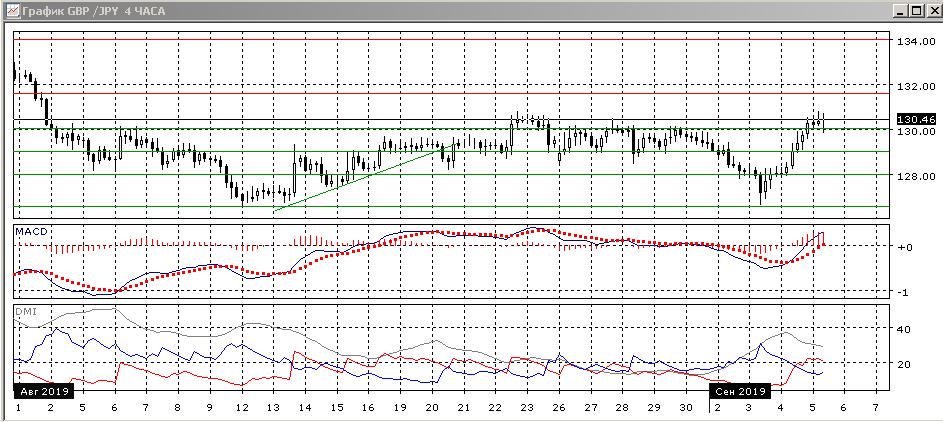Image resolution: width=943 pixels, height=422 pixels.
Task: Click date 29 on the time axis
Action: [x=654, y=408]
